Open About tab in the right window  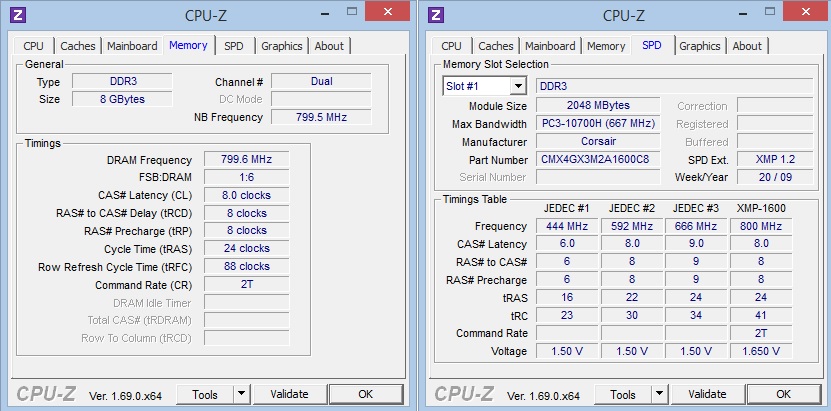(747, 46)
